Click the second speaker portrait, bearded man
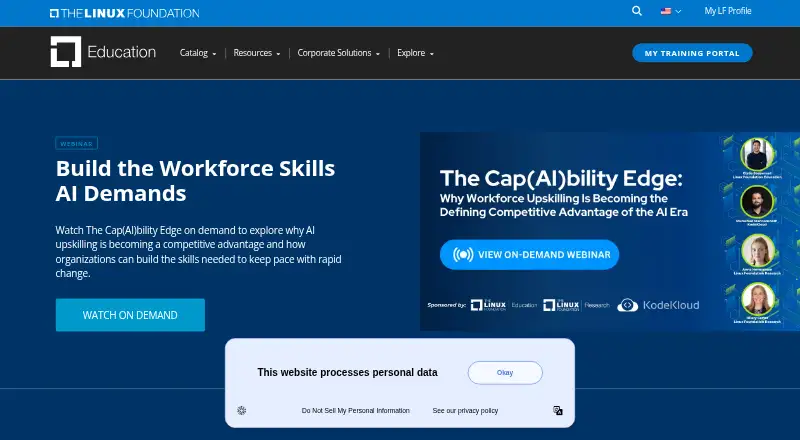 757,202
